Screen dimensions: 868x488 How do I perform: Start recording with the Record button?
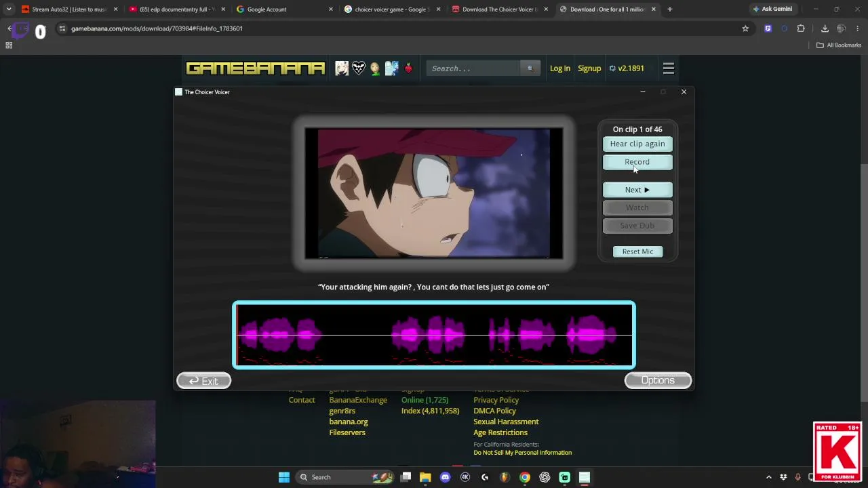pyautogui.click(x=637, y=162)
